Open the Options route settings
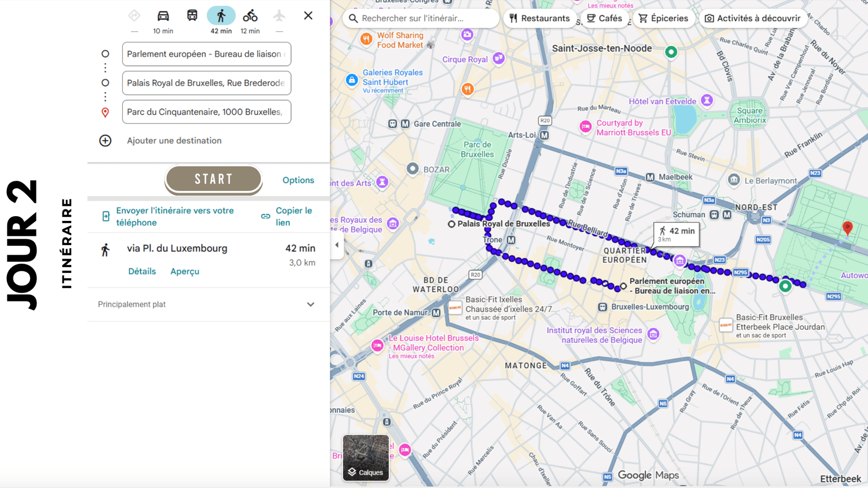 [298, 180]
